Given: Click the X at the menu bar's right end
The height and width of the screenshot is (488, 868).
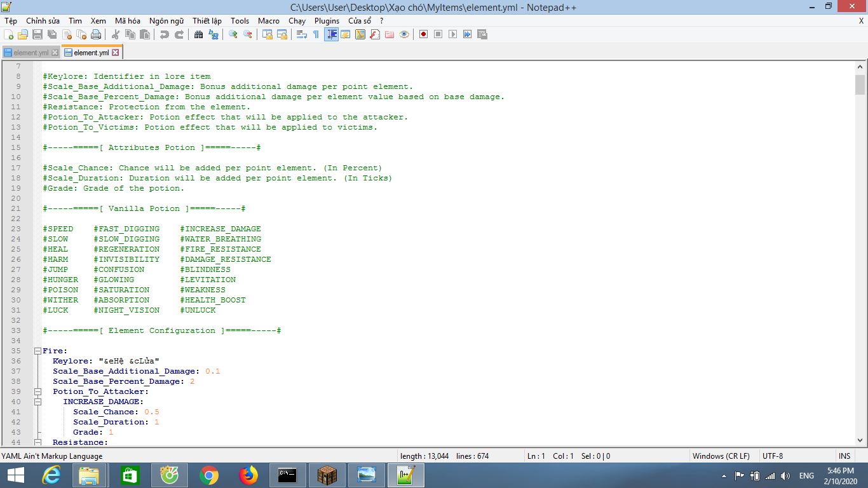Looking at the screenshot, I should (x=861, y=21).
